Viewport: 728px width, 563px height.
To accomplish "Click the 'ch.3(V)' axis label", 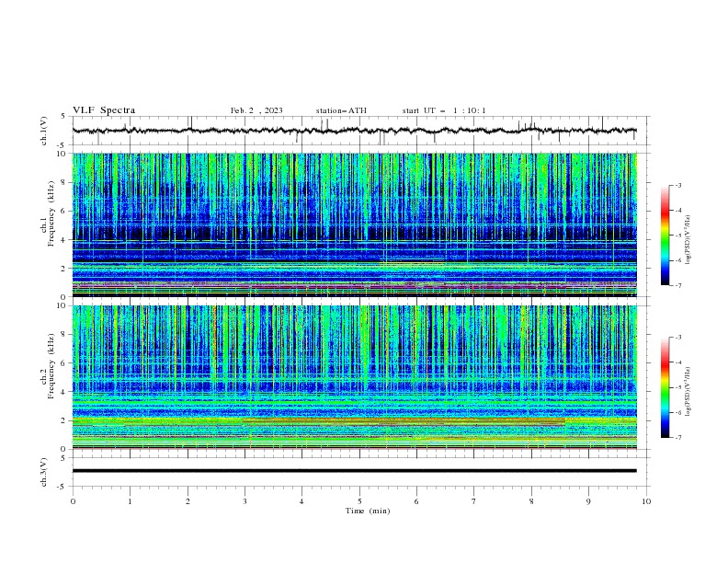I will tap(44, 472).
